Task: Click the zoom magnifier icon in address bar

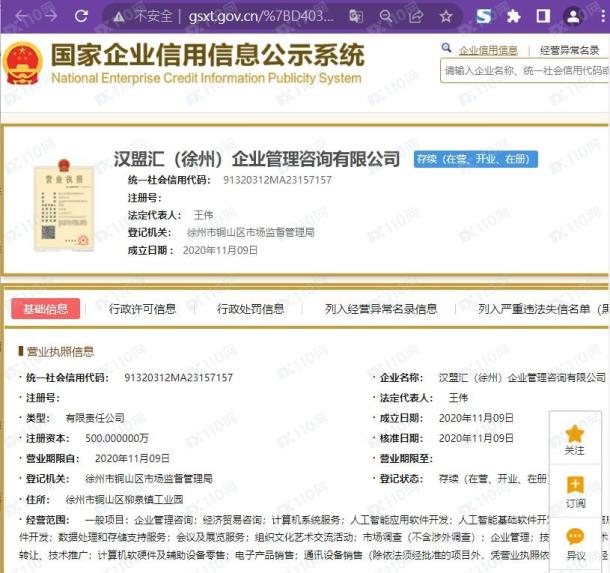Action: [385, 16]
